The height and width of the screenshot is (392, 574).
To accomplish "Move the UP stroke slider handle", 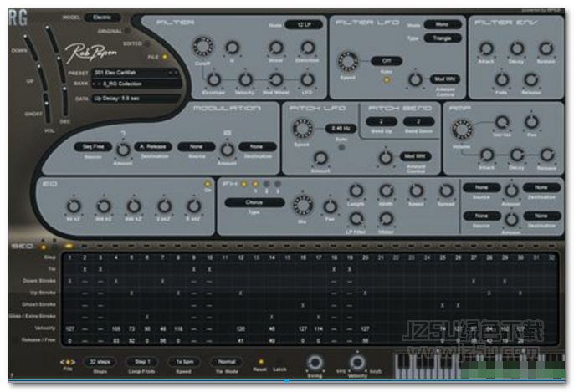I will click(x=39, y=67).
